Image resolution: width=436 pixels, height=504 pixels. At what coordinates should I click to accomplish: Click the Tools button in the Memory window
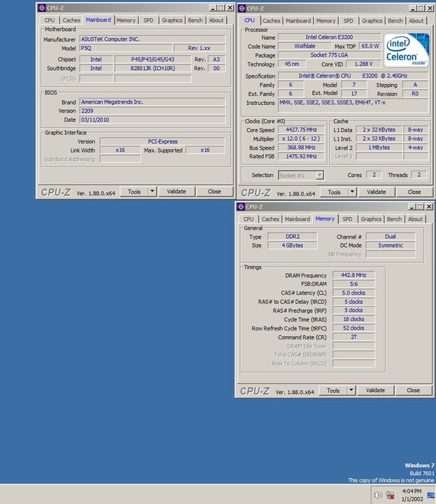coord(333,390)
